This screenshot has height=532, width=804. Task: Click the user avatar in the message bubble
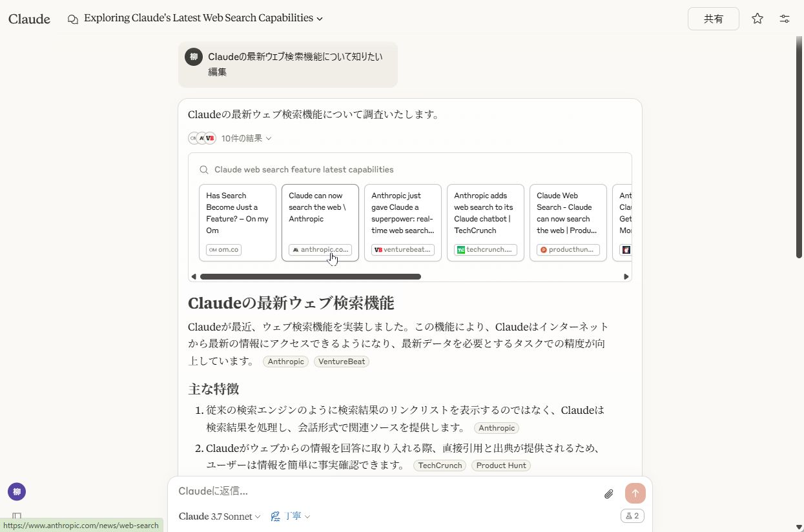(194, 57)
